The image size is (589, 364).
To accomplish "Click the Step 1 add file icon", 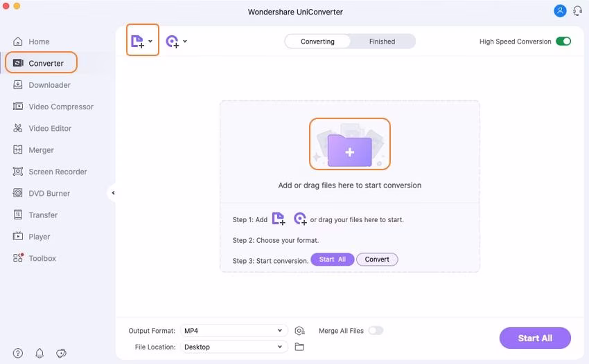I will pos(279,219).
